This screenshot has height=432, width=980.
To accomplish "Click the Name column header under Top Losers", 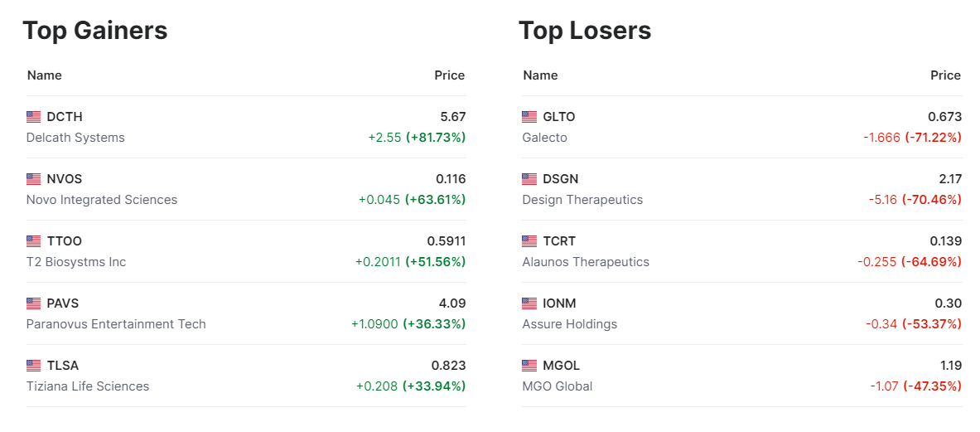I will pos(540,75).
